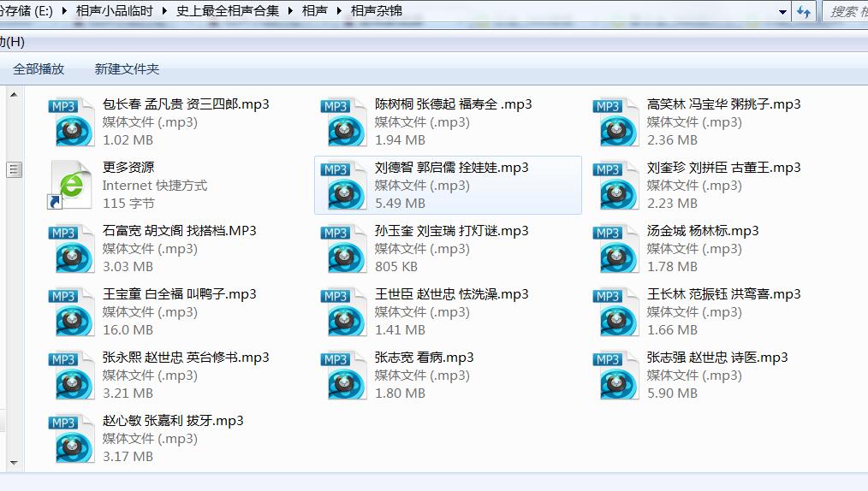
Task: Select the MP3 icon for 高笑林 冯宝华 粥挑子
Action: pos(615,122)
